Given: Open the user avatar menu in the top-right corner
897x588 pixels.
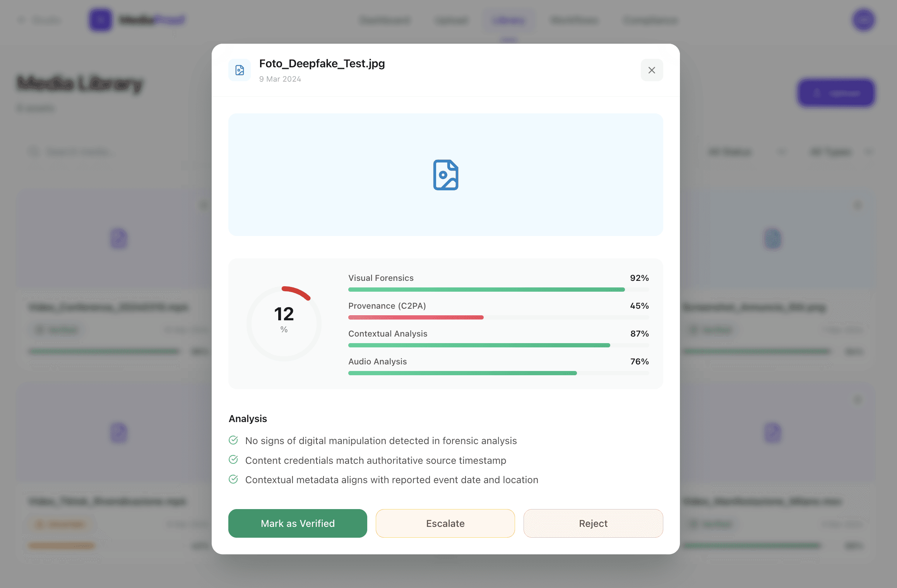Looking at the screenshot, I should click(x=863, y=20).
